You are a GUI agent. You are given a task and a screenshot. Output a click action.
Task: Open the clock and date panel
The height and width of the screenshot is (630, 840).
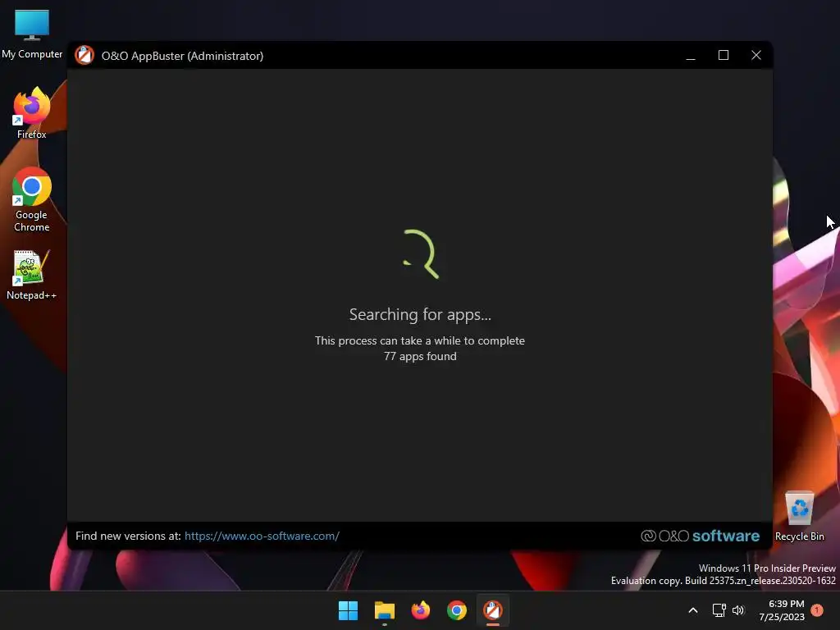click(x=782, y=610)
